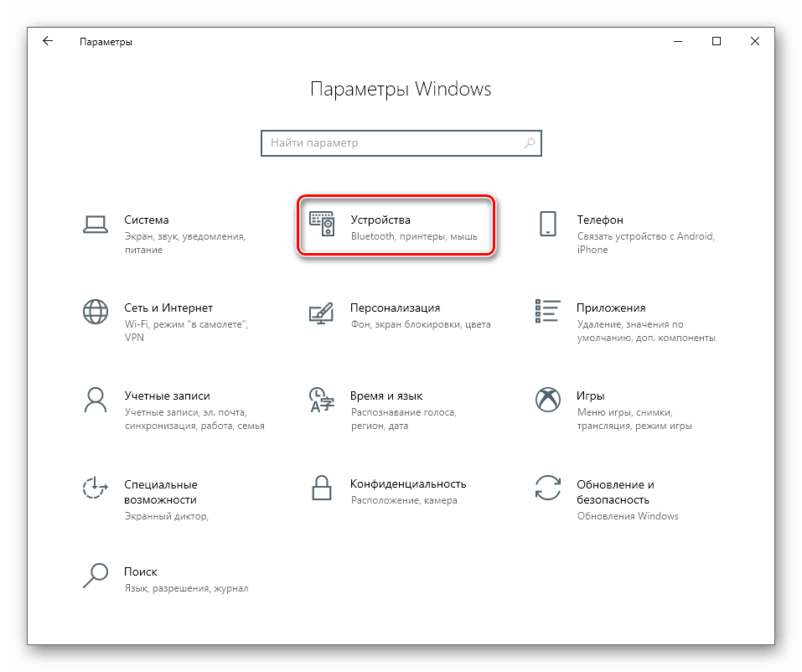Image resolution: width=802 pixels, height=672 pixels.
Task: Open Специальные возможности heading
Action: pos(161,492)
